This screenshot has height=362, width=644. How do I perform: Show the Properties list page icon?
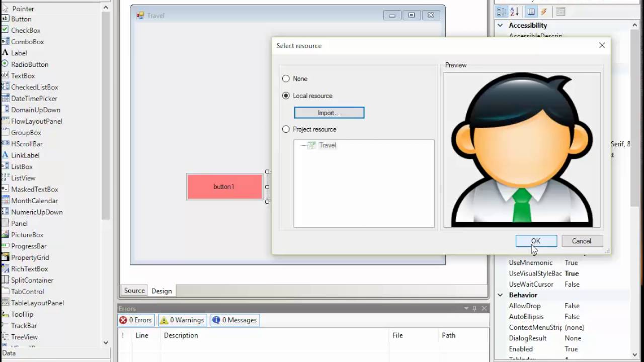click(x=531, y=12)
